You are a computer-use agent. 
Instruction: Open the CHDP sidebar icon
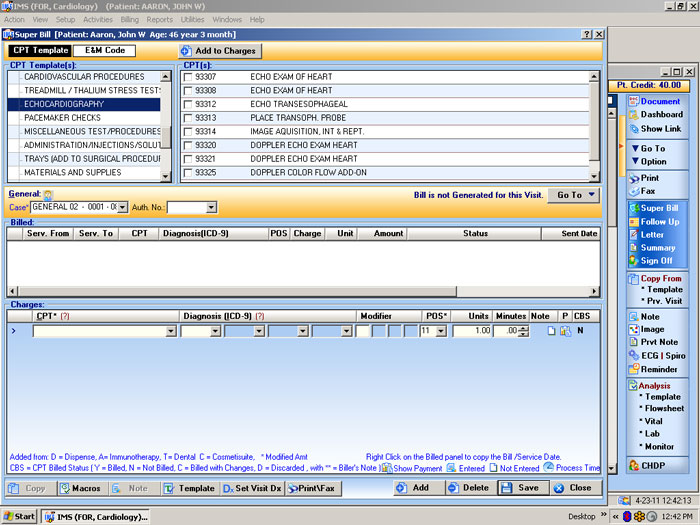(633, 466)
